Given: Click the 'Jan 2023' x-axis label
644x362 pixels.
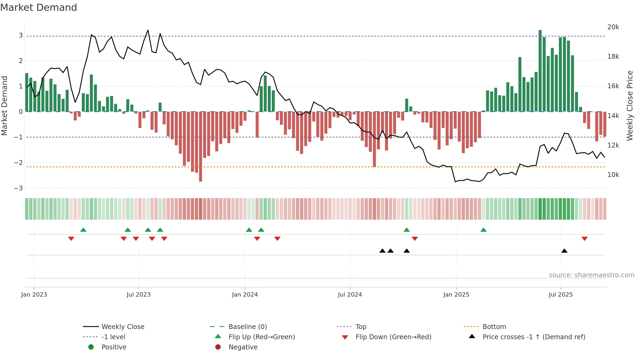Looking at the screenshot, I should click(34, 294).
